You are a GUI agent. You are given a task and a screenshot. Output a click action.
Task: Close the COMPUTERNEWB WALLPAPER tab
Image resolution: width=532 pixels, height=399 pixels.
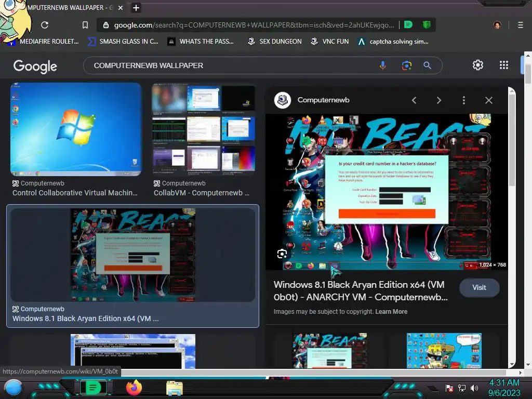pos(121,7)
